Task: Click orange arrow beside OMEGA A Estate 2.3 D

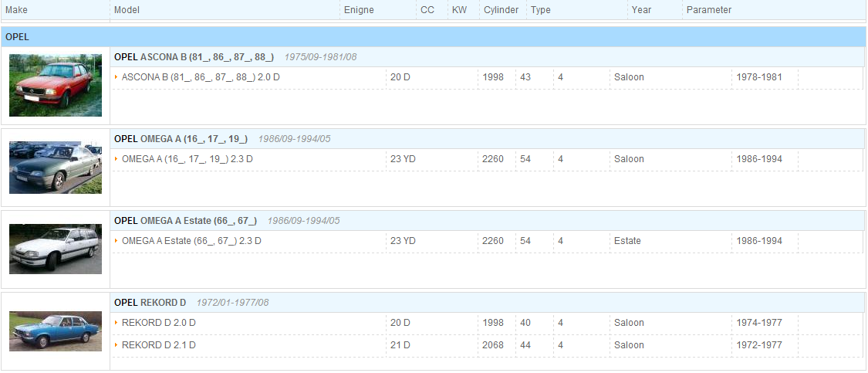Action: tap(117, 241)
